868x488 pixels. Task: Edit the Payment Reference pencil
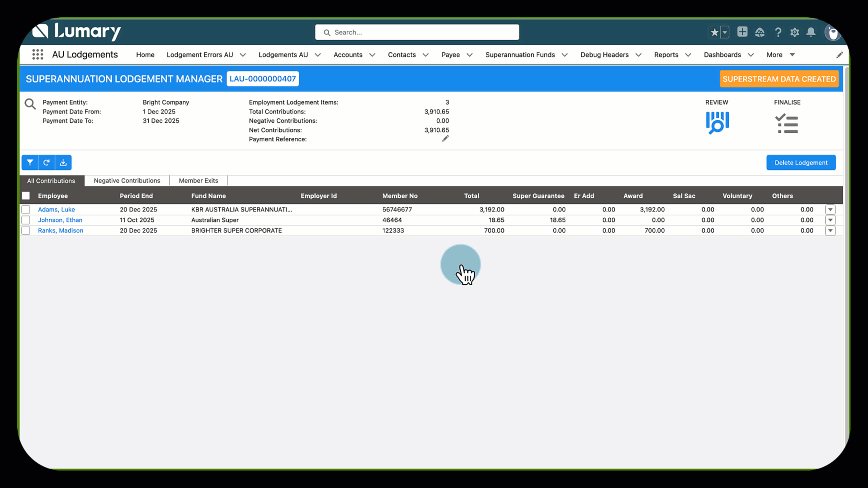coord(445,139)
